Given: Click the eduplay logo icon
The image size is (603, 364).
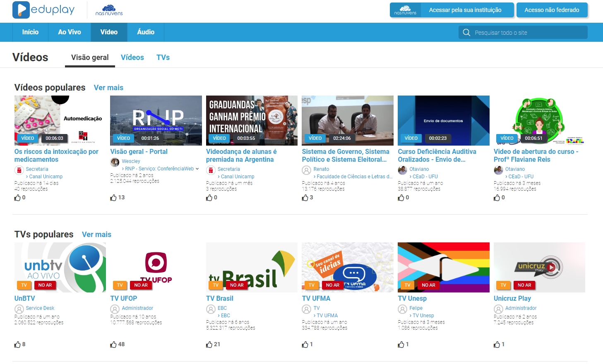Looking at the screenshot, I should [21, 10].
